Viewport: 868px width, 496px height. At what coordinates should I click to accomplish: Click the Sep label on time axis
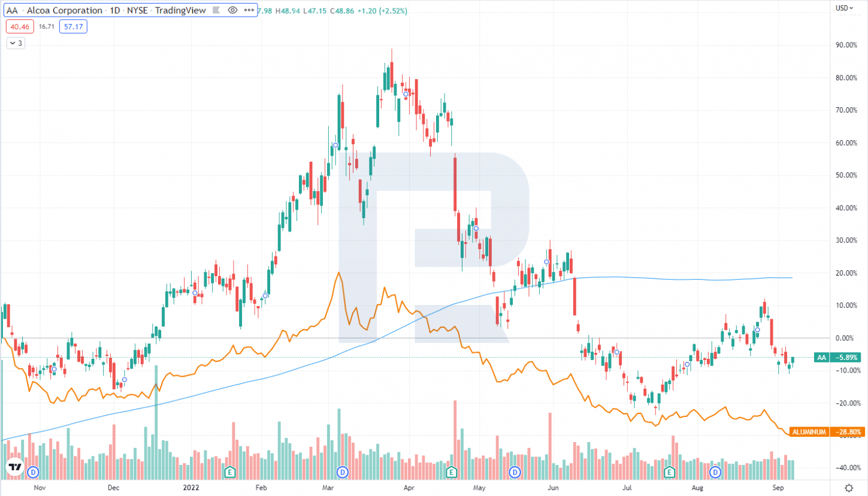point(778,488)
